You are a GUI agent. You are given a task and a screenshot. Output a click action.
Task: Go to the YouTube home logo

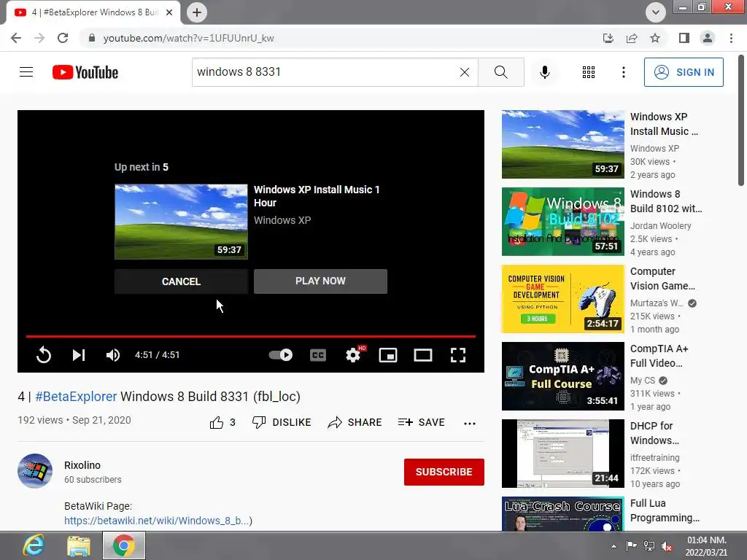pyautogui.click(x=85, y=72)
